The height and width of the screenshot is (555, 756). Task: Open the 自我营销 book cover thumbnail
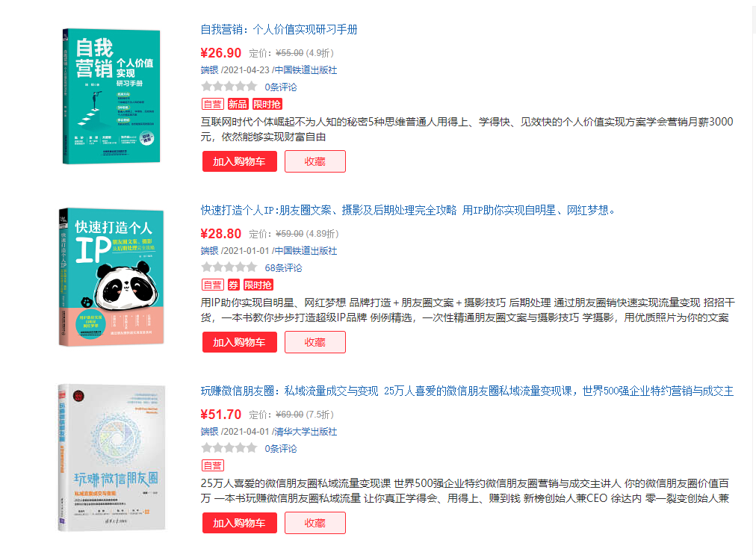(111, 96)
